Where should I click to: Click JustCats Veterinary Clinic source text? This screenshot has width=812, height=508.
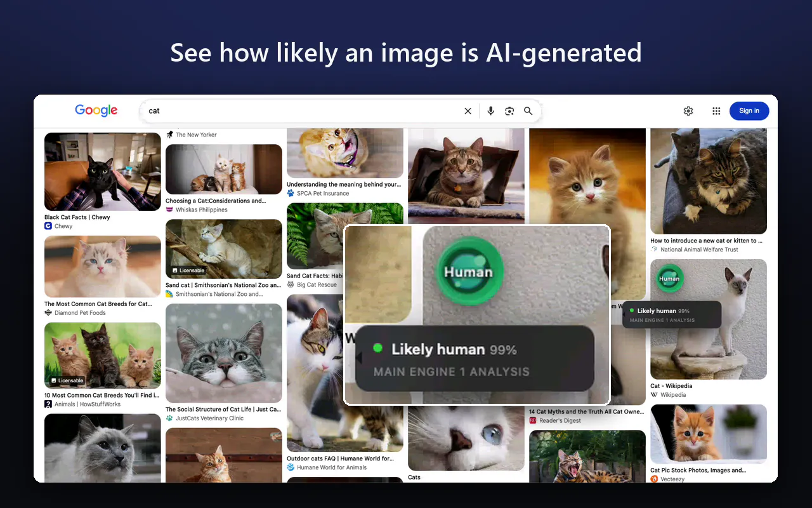209,418
